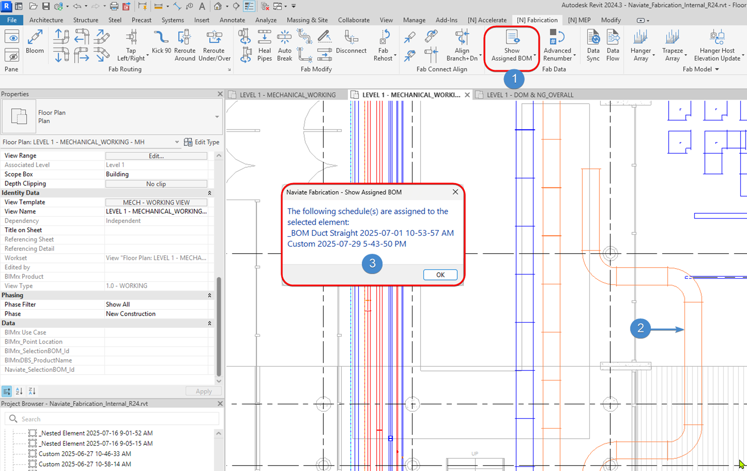Collapse the Identity Data section
Viewport: 747px width, 471px height.
coord(210,193)
